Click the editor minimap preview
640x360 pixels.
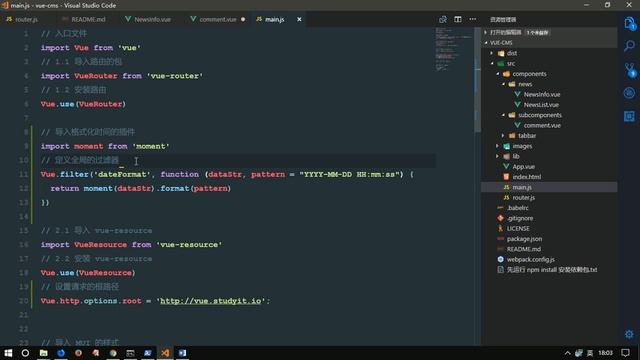click(x=454, y=49)
